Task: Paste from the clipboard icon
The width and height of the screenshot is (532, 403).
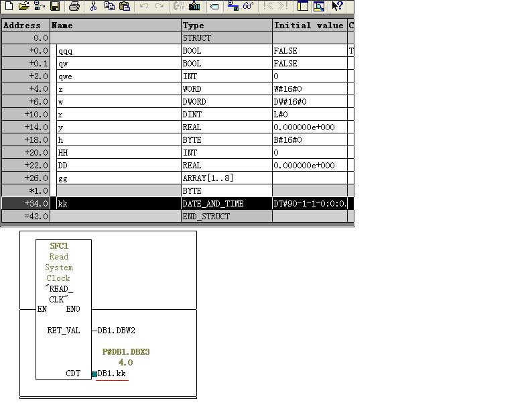Action: click(x=125, y=6)
